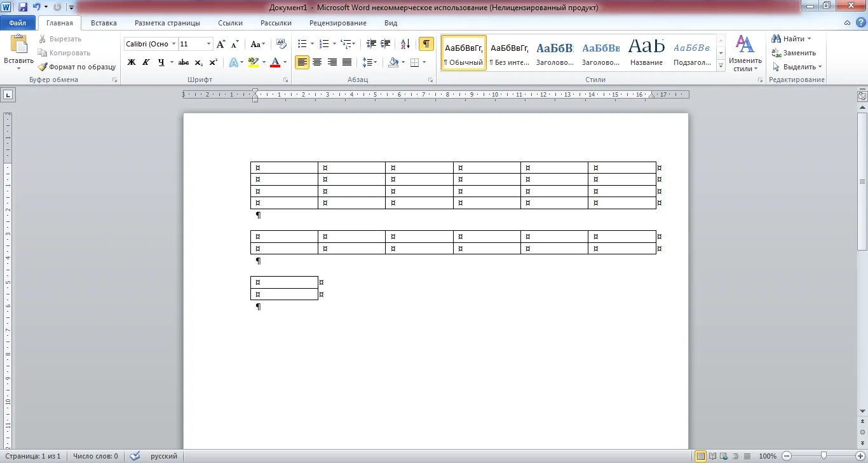Select the Обычный style
Screen dimensions: 868x463
pyautogui.click(x=463, y=53)
